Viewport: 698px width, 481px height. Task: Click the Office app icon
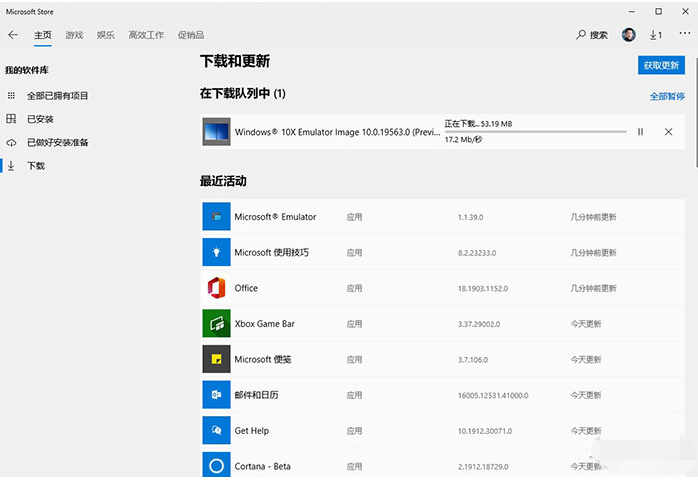click(216, 288)
